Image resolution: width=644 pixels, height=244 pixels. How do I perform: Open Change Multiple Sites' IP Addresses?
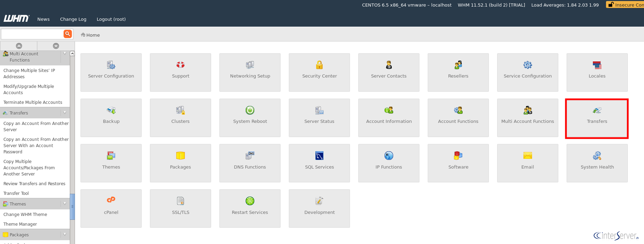coord(29,73)
